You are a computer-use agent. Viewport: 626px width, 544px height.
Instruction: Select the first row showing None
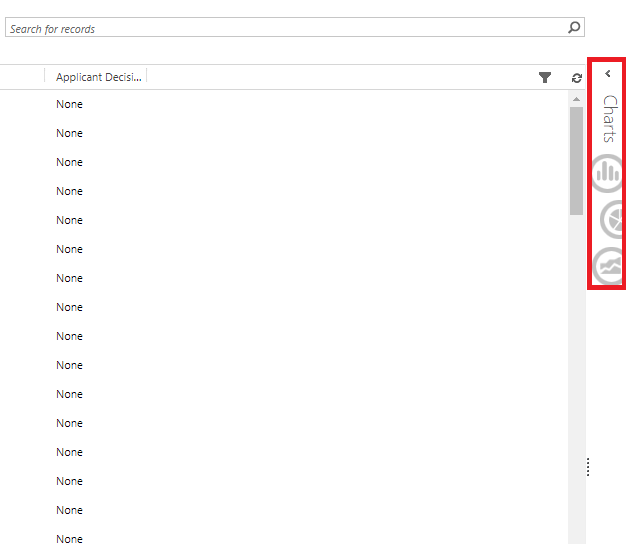(x=70, y=104)
